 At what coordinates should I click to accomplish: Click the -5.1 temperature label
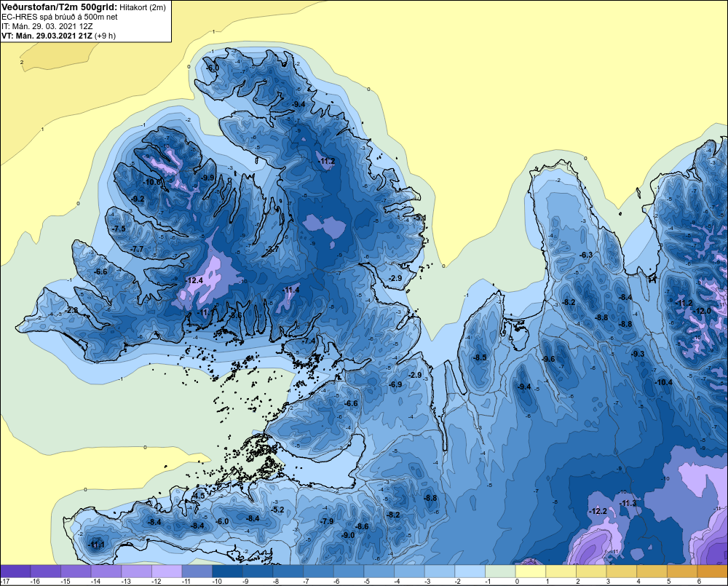click(419, 218)
